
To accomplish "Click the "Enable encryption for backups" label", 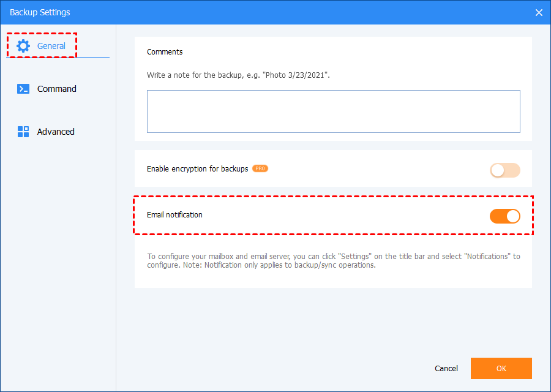I will pos(197,169).
